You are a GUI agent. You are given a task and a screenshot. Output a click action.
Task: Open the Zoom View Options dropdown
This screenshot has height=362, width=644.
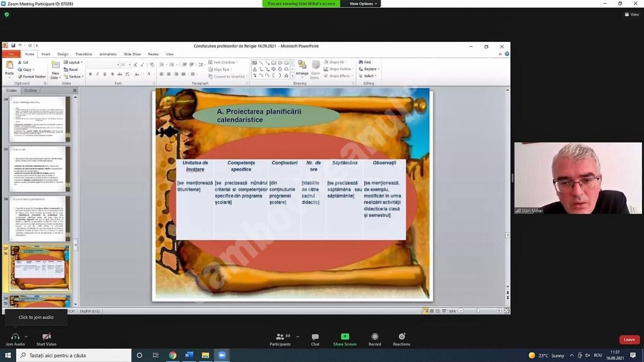[363, 4]
